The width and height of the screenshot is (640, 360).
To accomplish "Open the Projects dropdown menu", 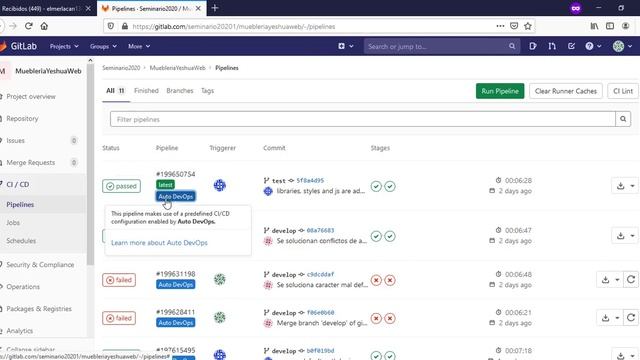I will click(x=64, y=46).
